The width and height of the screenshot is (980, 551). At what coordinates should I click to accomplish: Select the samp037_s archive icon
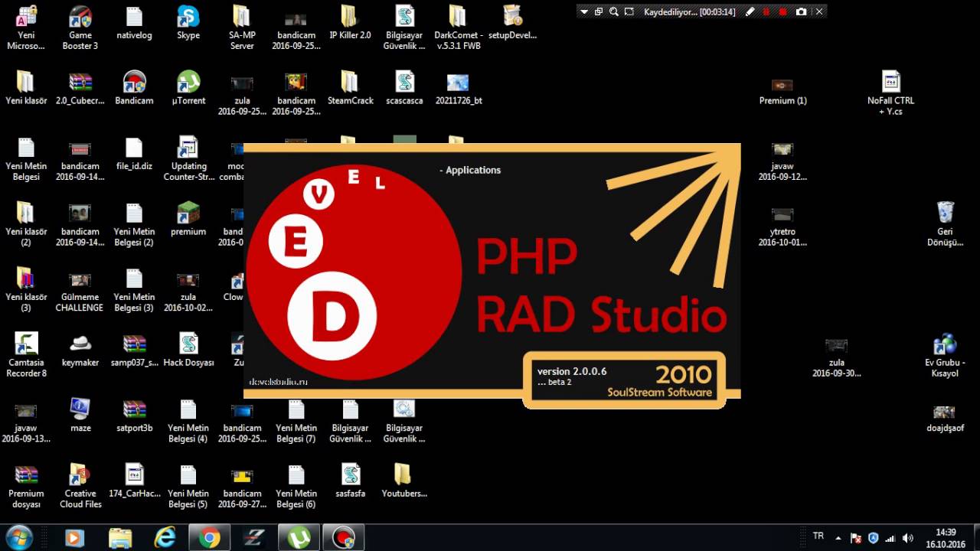click(134, 350)
